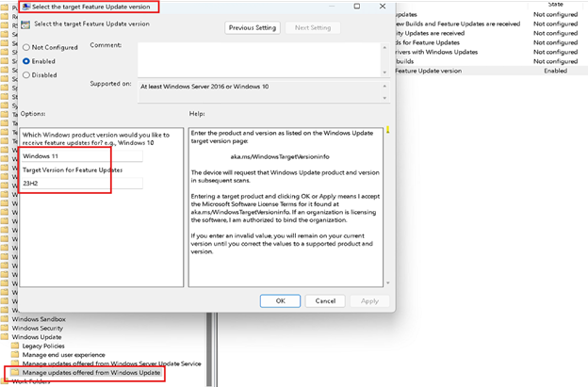This screenshot has width=588, height=387.
Task: Click the Manage end user experience folder icon
Action: (x=14, y=354)
